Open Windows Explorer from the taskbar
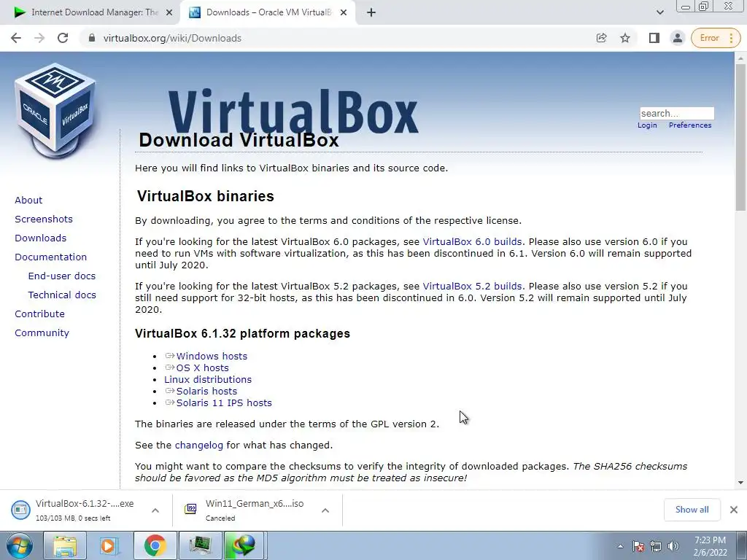 pyautogui.click(x=65, y=545)
